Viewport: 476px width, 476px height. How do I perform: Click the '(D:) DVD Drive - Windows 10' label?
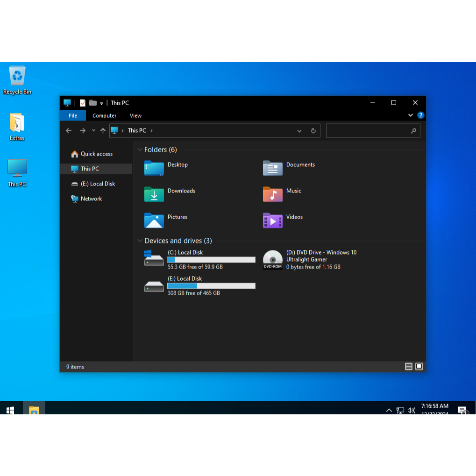pos(321,252)
